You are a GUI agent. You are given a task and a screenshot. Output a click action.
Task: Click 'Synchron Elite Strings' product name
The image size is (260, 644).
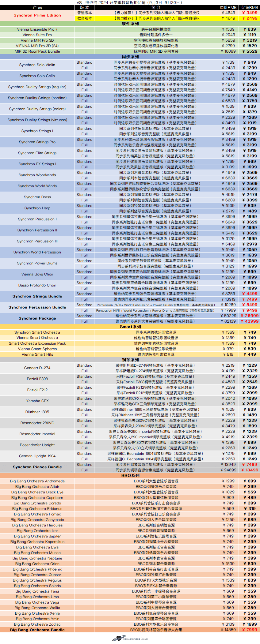click(x=37, y=153)
